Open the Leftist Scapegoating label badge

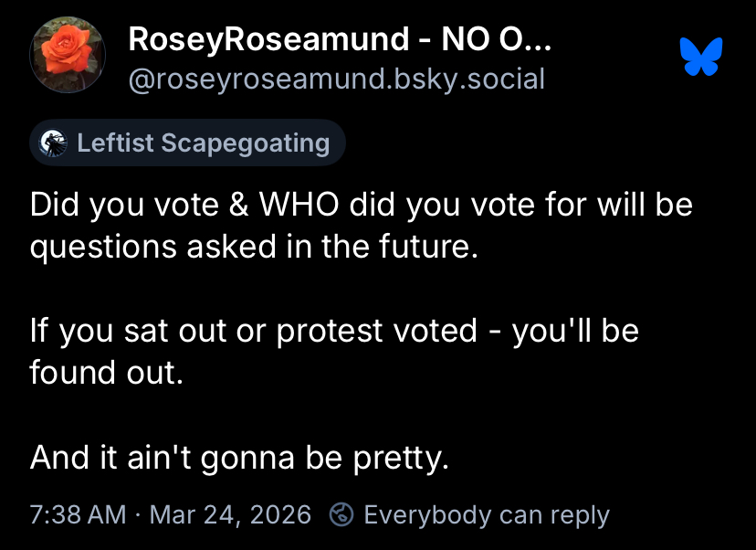coord(188,143)
